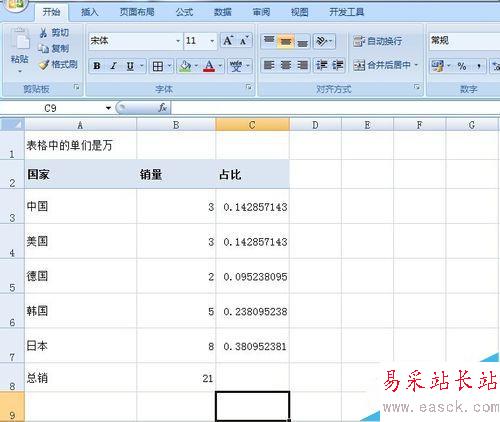Screen dimensions: 500x422
Task: Apply fill color with the paint bucket
Action: pos(185,66)
